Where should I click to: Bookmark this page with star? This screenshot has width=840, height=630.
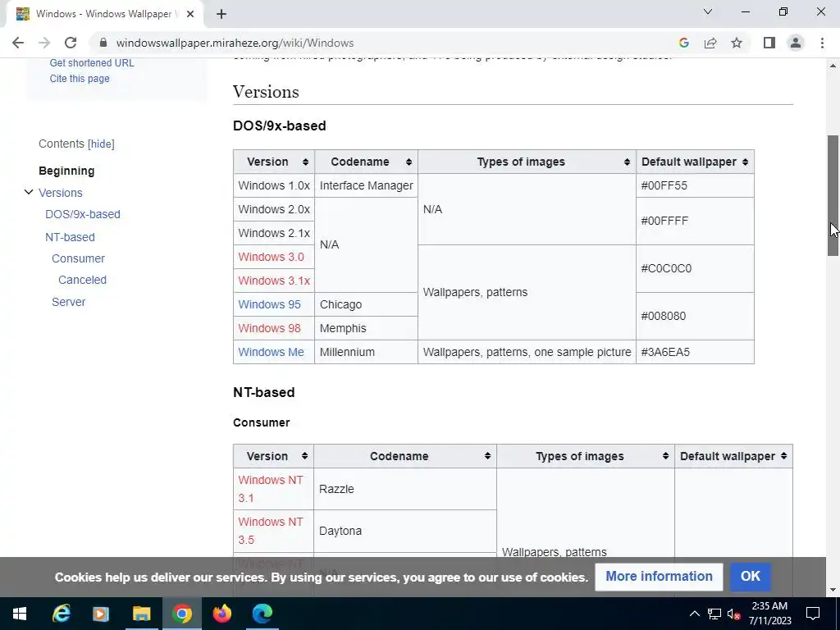pos(737,43)
